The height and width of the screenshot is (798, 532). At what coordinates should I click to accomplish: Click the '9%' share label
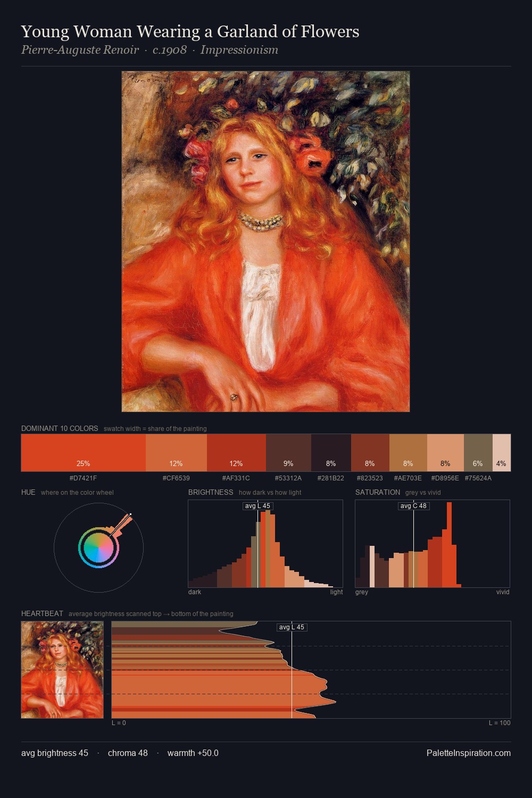288,463
